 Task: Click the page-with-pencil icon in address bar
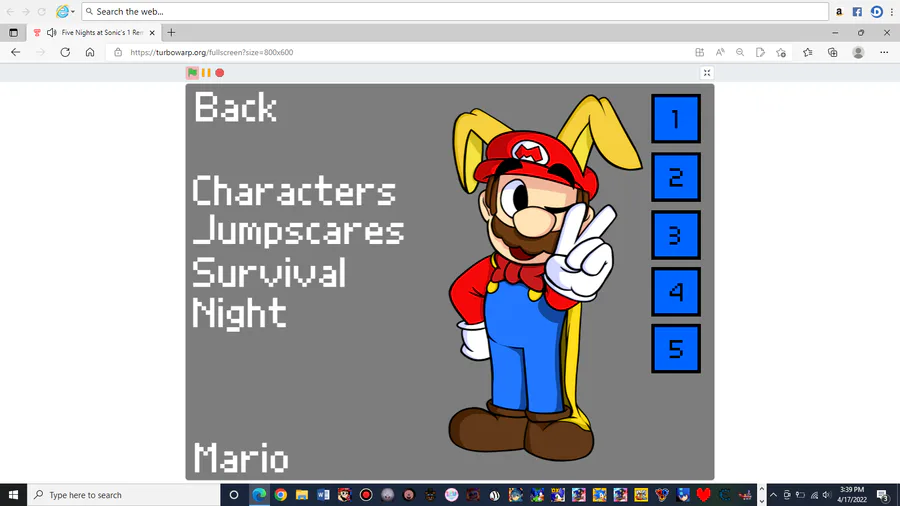[760, 52]
